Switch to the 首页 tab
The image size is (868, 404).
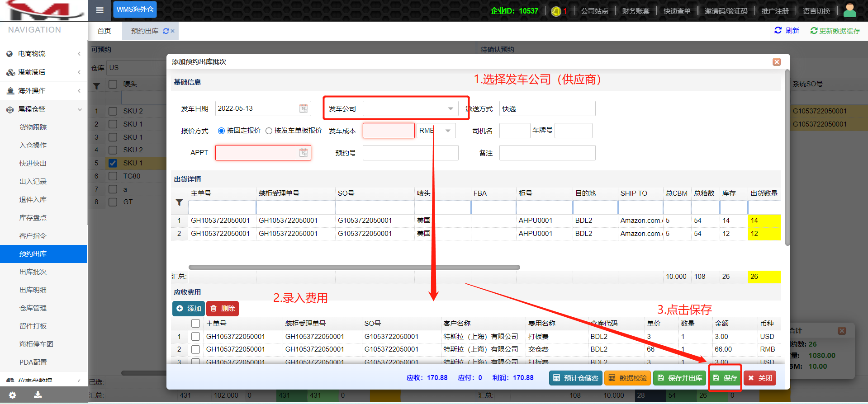[104, 31]
